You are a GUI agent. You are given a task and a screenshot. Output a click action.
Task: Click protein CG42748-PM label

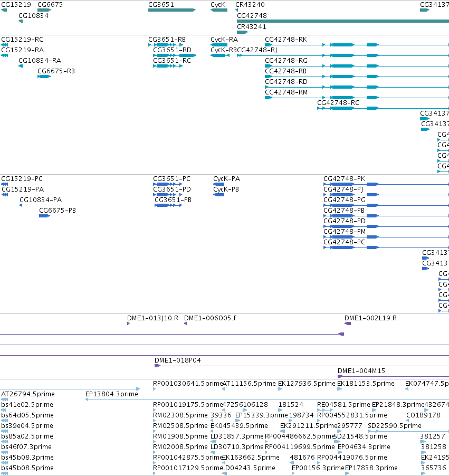pos(345,231)
